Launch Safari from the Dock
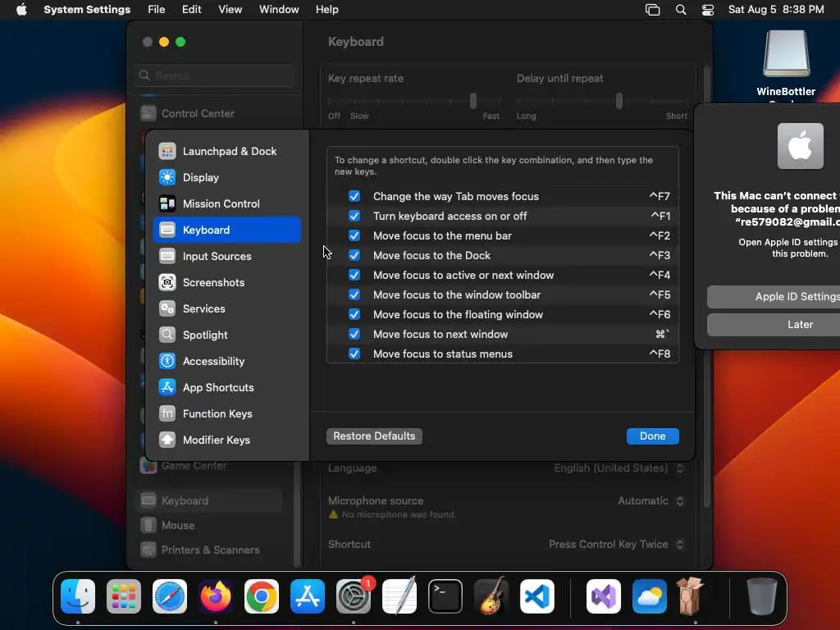This screenshot has height=630, width=840. point(170,596)
